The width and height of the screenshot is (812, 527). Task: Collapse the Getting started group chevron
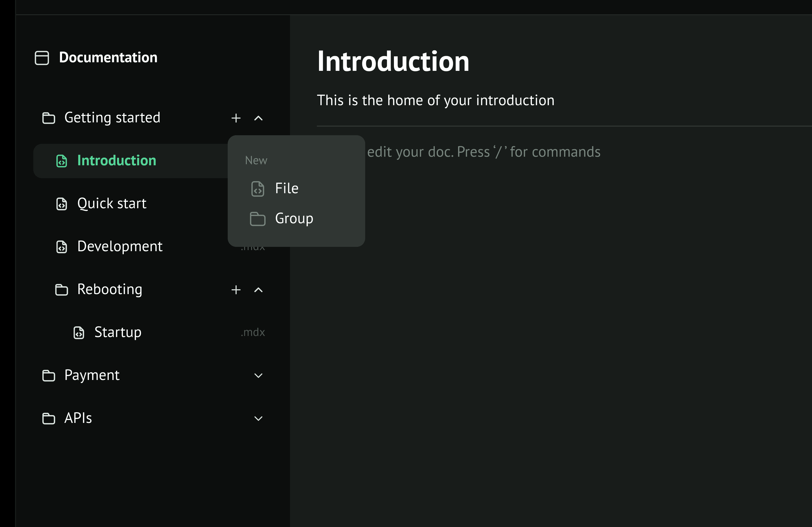tap(258, 118)
